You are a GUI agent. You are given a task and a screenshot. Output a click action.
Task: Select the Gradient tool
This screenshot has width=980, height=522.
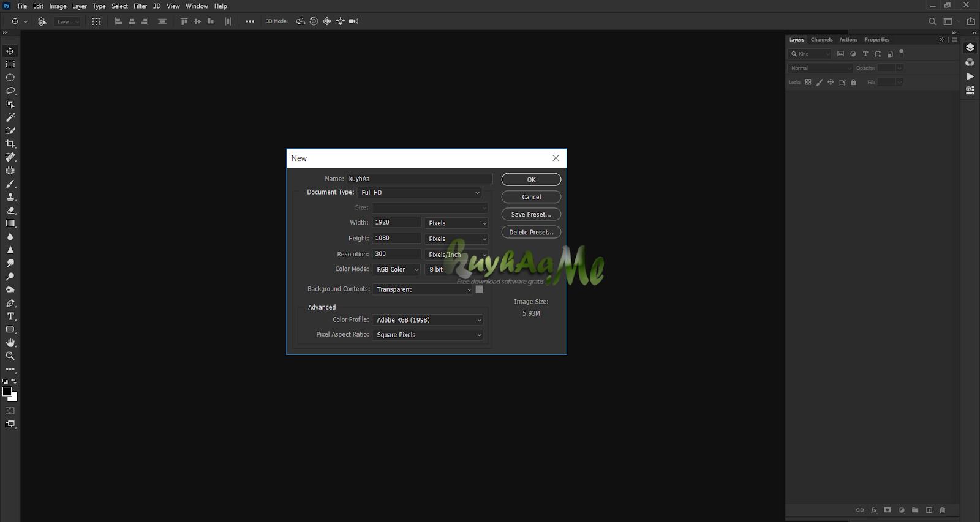click(x=10, y=223)
